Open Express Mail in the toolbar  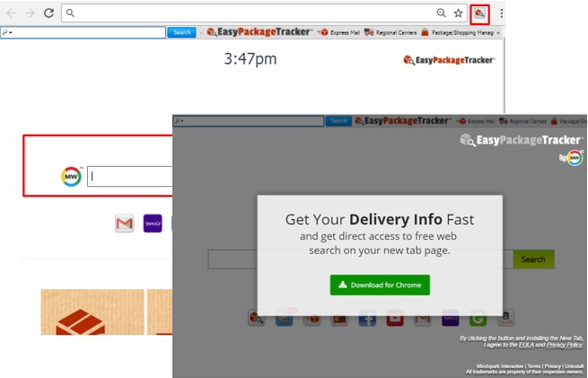click(338, 32)
